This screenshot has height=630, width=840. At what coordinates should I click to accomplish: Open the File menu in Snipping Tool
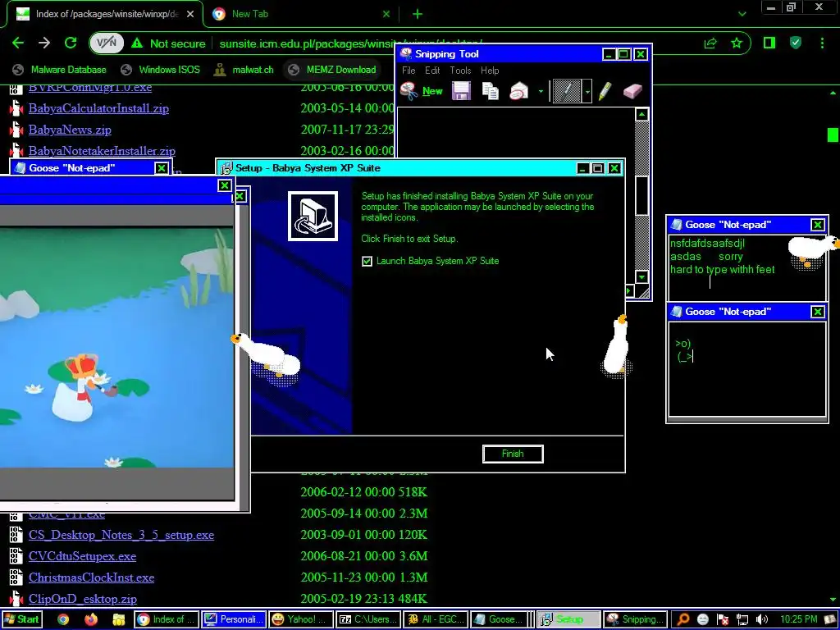pyautogui.click(x=409, y=71)
